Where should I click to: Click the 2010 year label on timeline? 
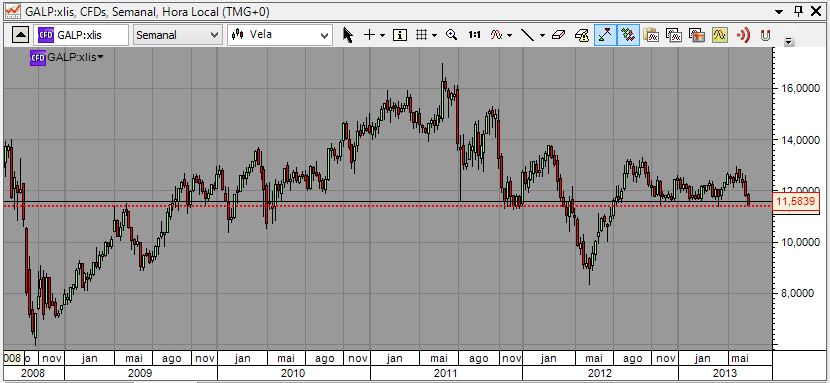pos(293,373)
